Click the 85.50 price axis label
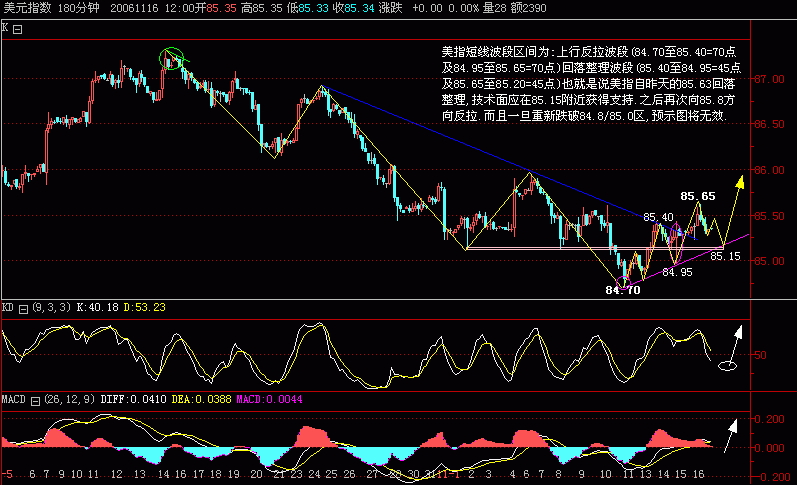The height and width of the screenshot is (485, 797). (x=769, y=216)
